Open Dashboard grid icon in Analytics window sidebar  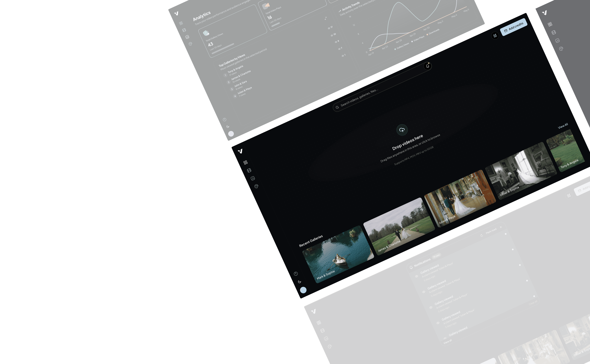(181, 23)
